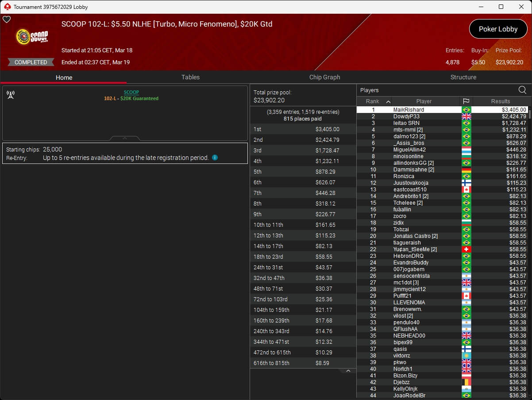This screenshot has height=400, width=532.
Task: Click the player search magnifier icon
Action: pos(522,90)
